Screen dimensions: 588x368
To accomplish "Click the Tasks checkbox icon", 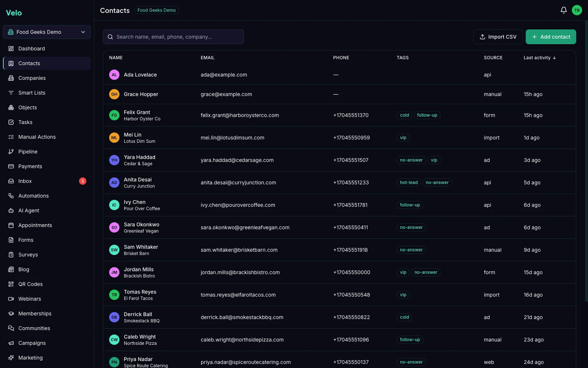I will [11, 122].
